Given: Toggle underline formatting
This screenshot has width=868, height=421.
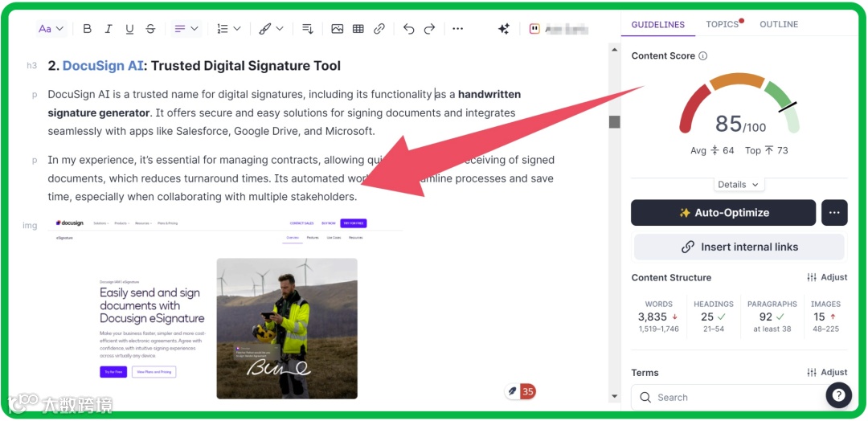Looking at the screenshot, I should (x=129, y=29).
